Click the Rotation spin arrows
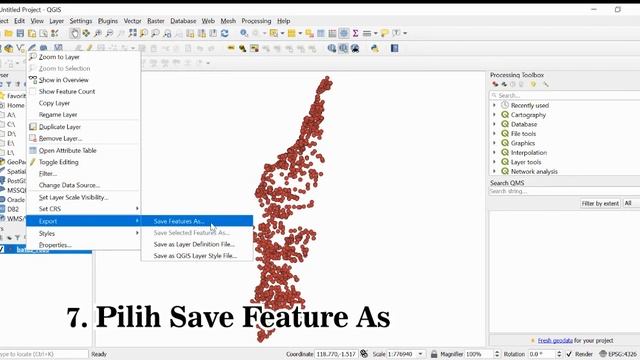The image size is (640, 360). (559, 354)
